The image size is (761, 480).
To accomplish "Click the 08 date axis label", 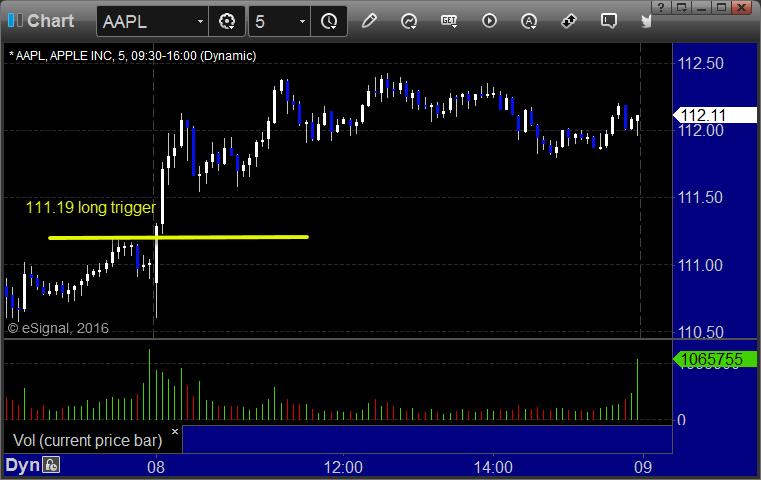I will [156, 467].
